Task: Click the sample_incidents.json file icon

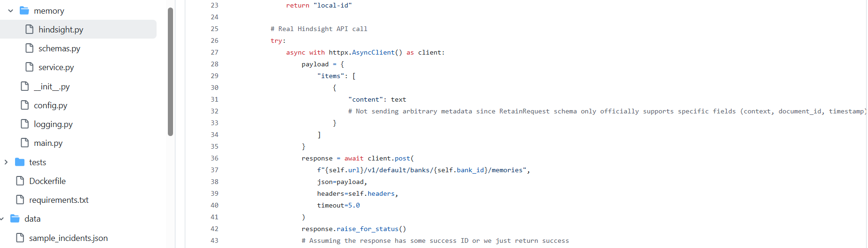Action: (x=20, y=238)
